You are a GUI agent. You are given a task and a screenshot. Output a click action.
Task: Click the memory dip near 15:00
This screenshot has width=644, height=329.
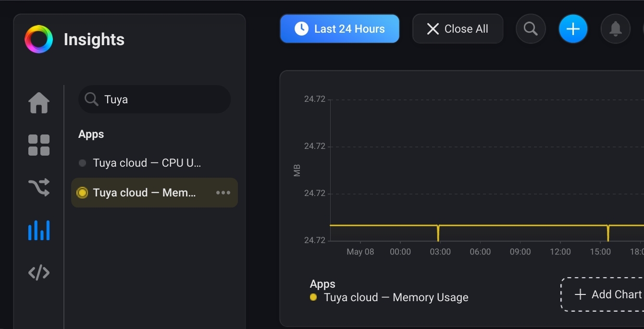tap(608, 233)
